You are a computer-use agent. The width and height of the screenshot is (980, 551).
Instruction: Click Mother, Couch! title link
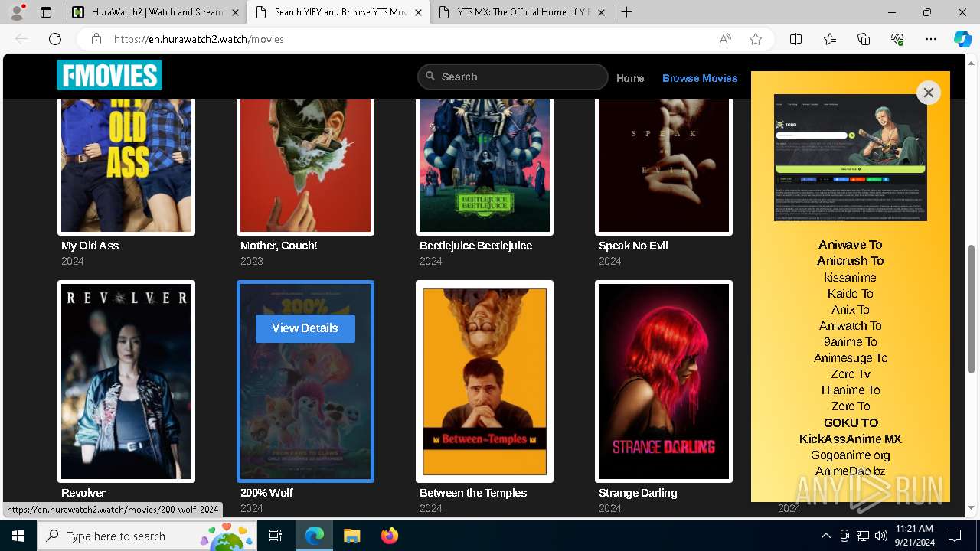279,246
